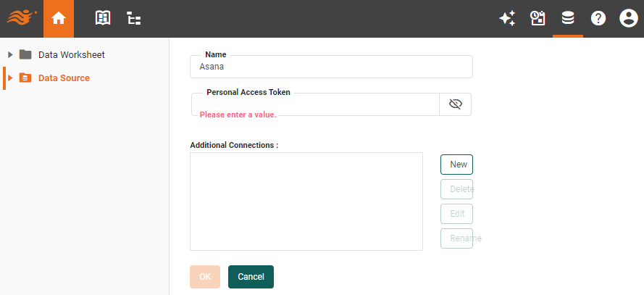Image resolution: width=644 pixels, height=295 pixels.
Task: Toggle Personal Access Token visibility eye
Action: tap(456, 104)
